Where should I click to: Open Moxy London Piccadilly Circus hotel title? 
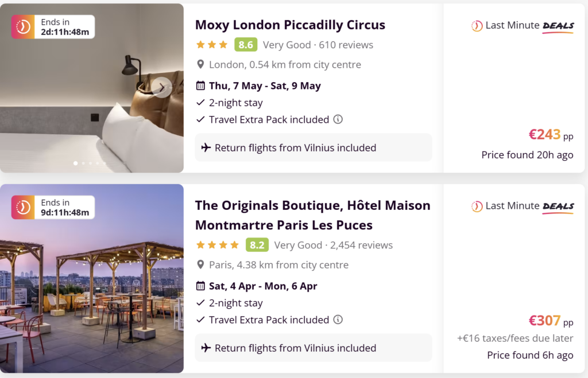click(x=290, y=25)
